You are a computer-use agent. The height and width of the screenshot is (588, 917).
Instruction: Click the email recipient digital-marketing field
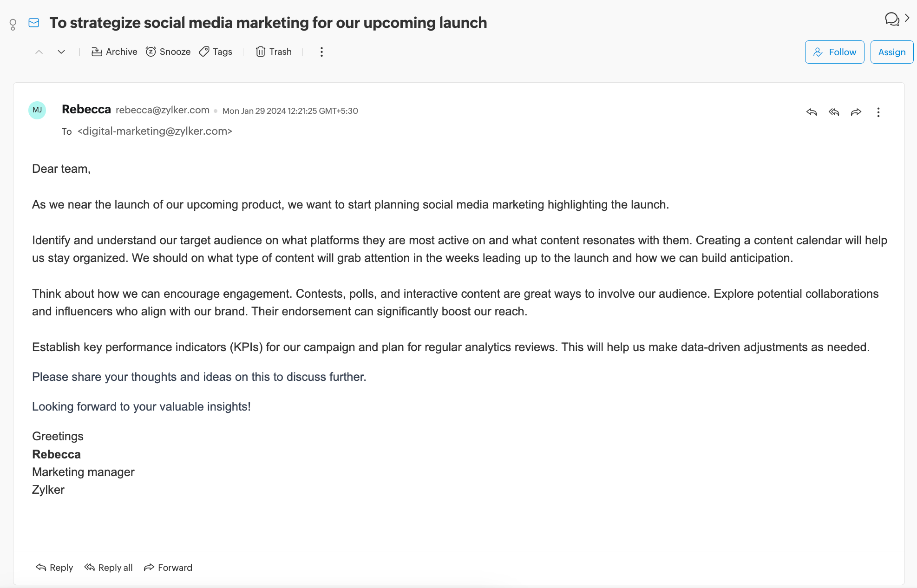pyautogui.click(x=155, y=131)
